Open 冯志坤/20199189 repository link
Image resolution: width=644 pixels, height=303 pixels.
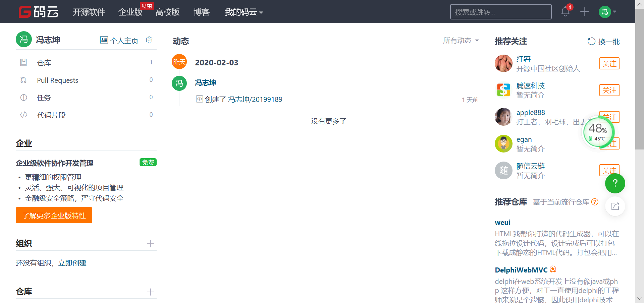255,99
